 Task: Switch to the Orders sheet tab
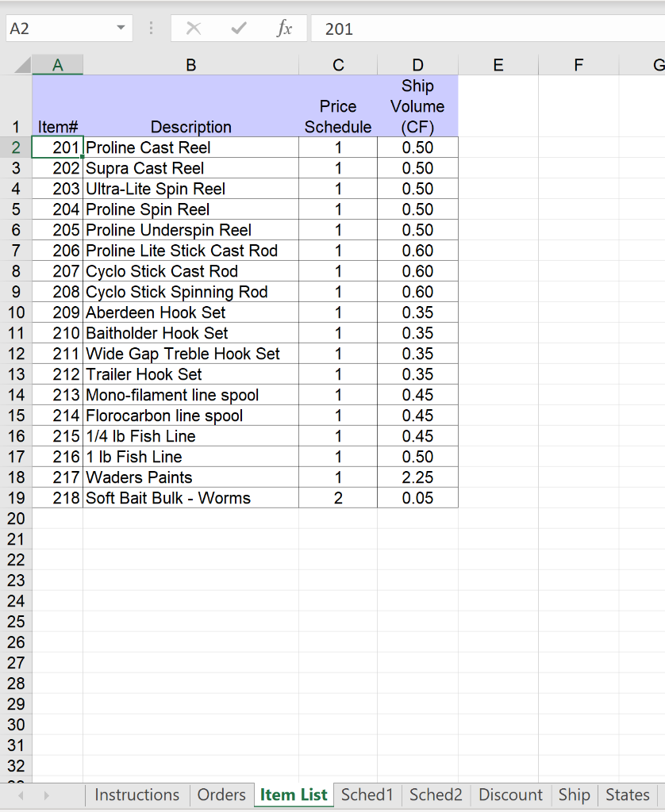pyautogui.click(x=221, y=795)
